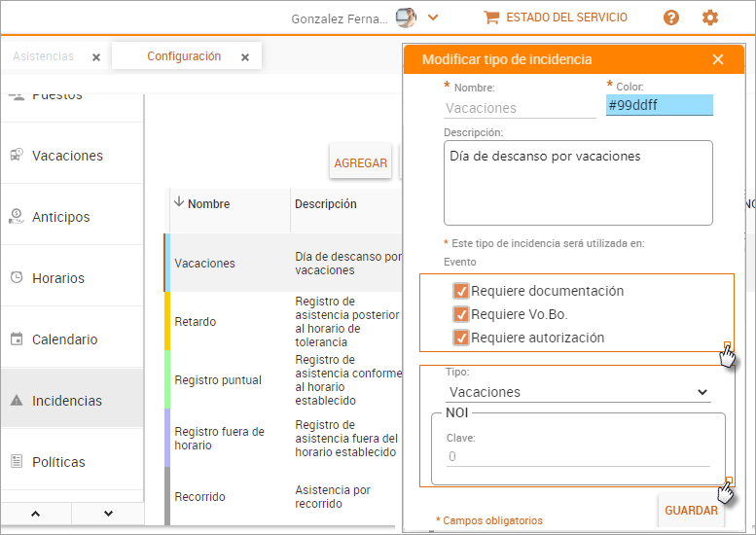Switch to the Asistencias tab
The width and height of the screenshot is (756, 535).
coord(44,56)
